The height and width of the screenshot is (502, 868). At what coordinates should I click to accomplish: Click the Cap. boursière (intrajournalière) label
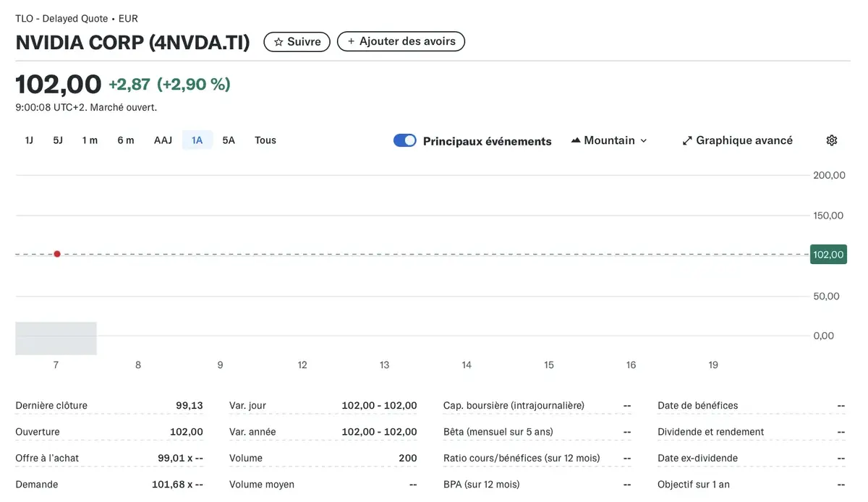tap(514, 406)
